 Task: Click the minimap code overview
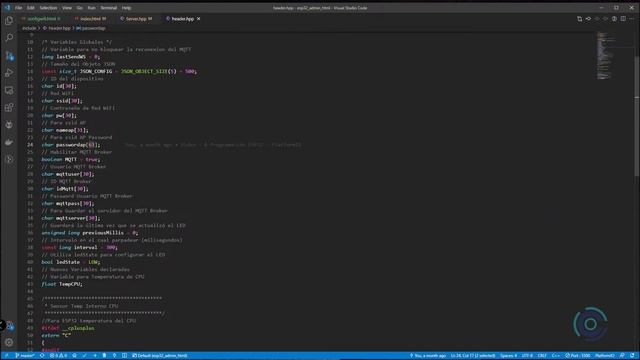click(605, 56)
